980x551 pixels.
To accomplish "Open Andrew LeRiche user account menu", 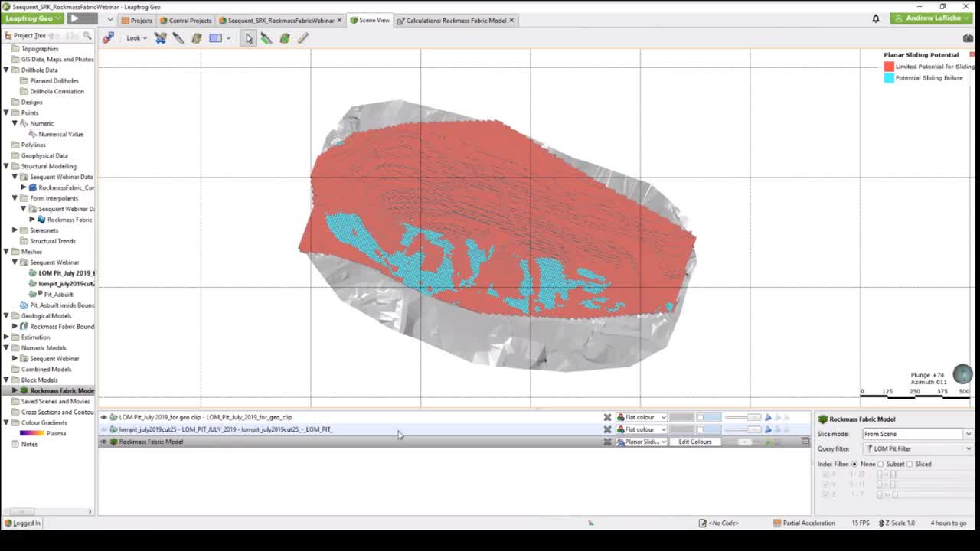I will pos(931,18).
